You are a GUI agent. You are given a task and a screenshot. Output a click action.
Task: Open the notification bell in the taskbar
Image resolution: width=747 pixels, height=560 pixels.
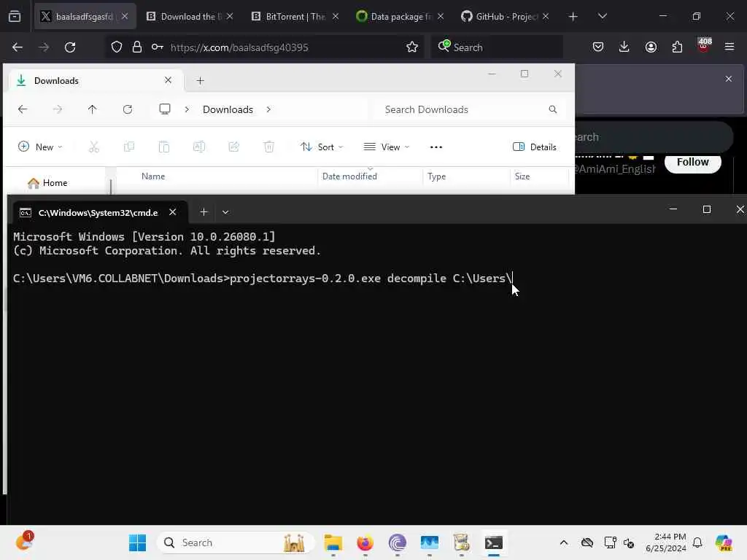(x=697, y=542)
